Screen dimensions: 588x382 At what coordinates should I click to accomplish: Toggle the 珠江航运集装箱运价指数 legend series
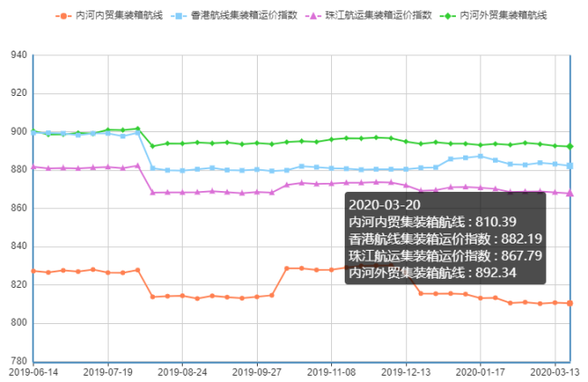[368, 15]
